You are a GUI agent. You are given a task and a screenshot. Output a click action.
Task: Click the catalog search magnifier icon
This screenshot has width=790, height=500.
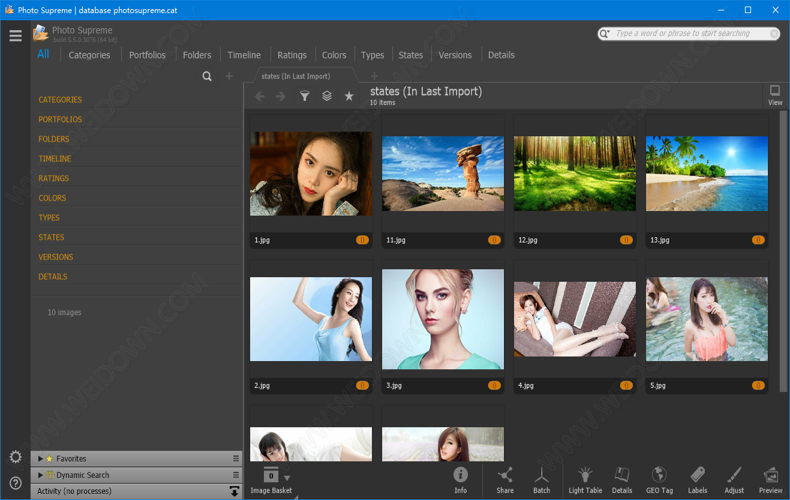pyautogui.click(x=207, y=76)
